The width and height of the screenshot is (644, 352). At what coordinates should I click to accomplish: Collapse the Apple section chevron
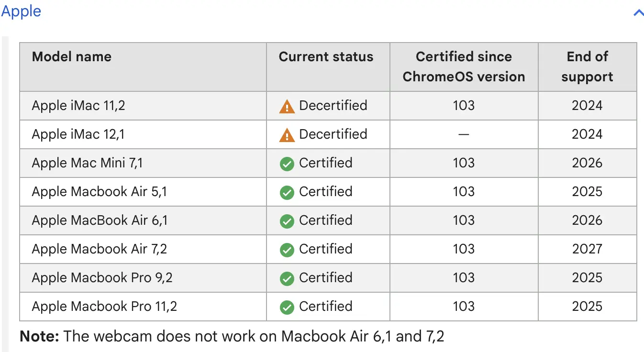point(638,13)
